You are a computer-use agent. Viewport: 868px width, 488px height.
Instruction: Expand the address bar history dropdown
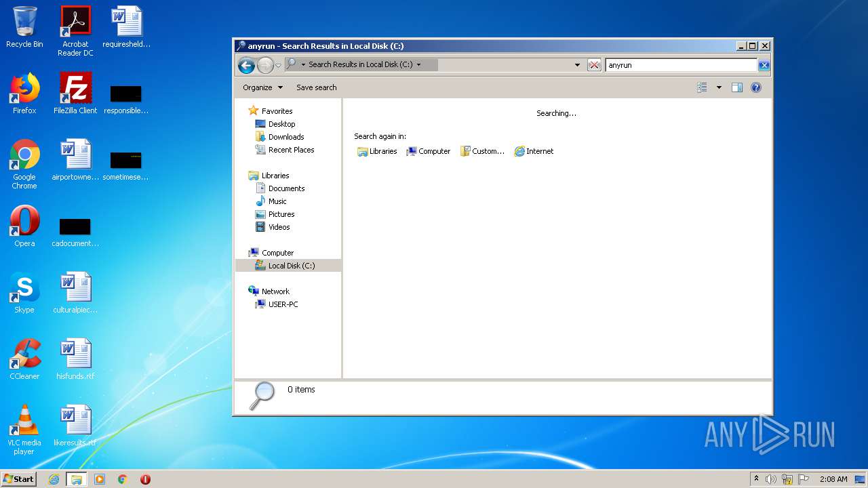577,65
